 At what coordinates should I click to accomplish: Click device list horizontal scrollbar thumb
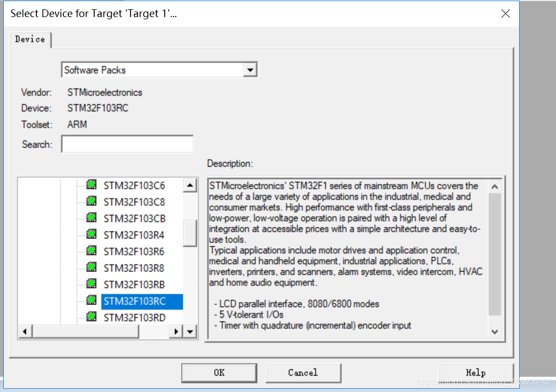[x=85, y=331]
